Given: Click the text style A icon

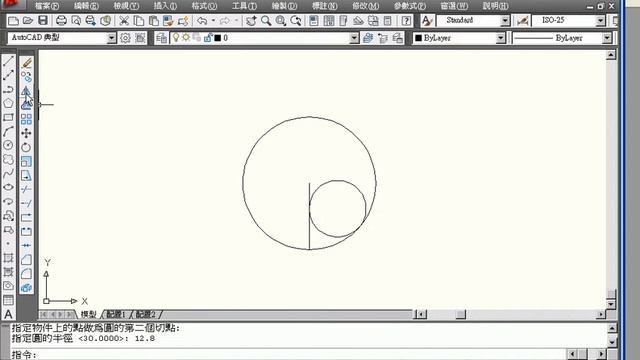Looking at the screenshot, I should [427, 20].
